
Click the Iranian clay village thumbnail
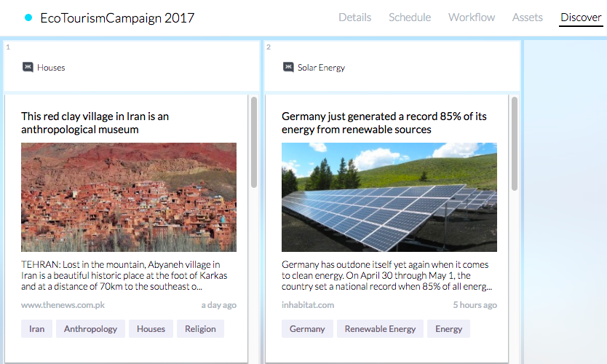129,197
